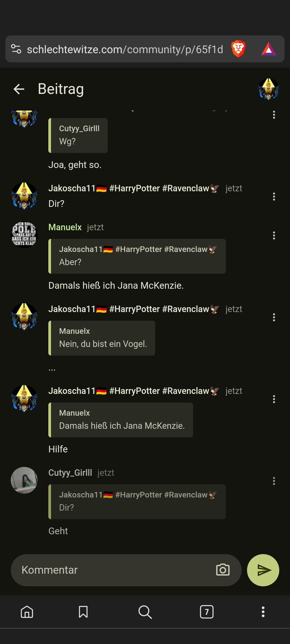Tap Manuelx's 'Pole' avatar picture
Image resolution: width=290 pixels, height=644 pixels.
pos(24,235)
